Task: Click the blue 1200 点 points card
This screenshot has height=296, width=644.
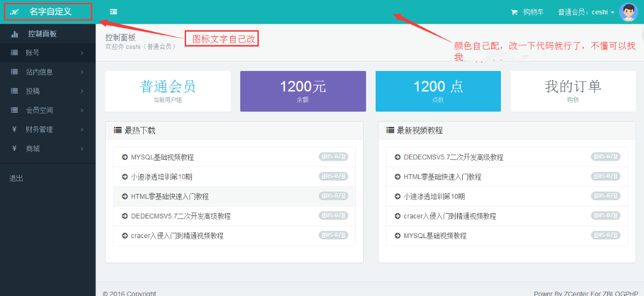Action: pyautogui.click(x=438, y=91)
